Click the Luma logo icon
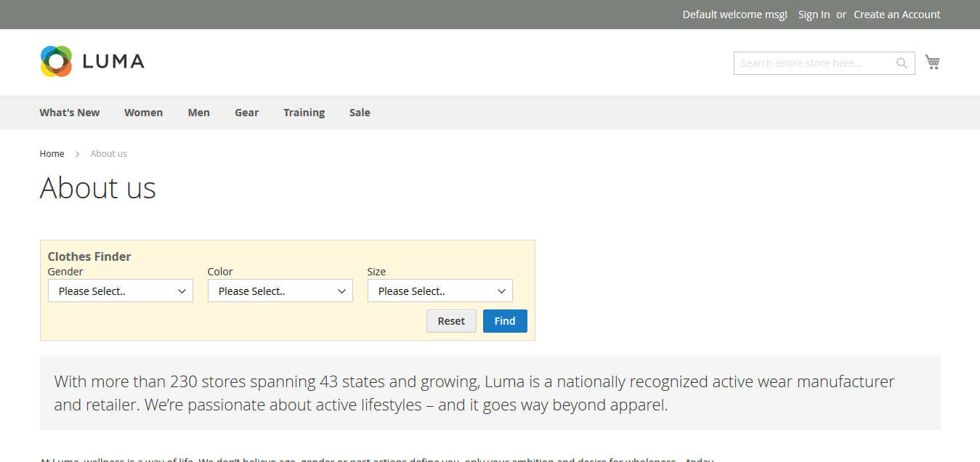The image size is (980, 462). (56, 62)
